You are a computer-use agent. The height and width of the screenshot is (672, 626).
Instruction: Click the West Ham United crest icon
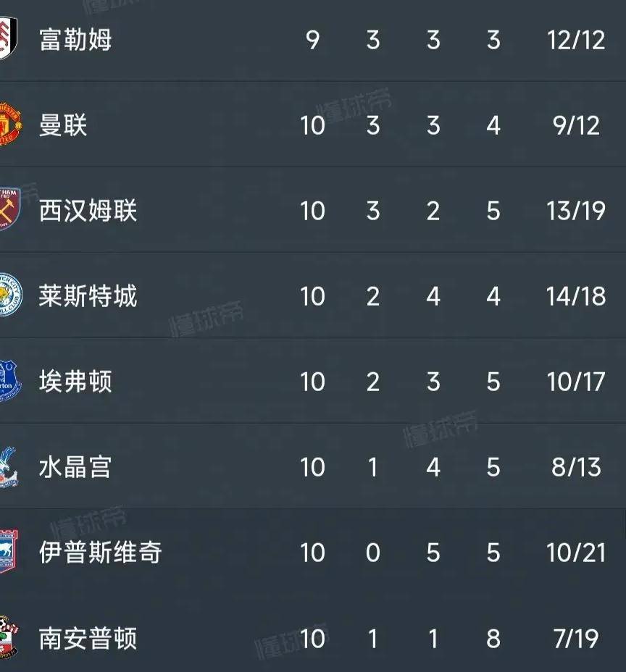[9, 210]
